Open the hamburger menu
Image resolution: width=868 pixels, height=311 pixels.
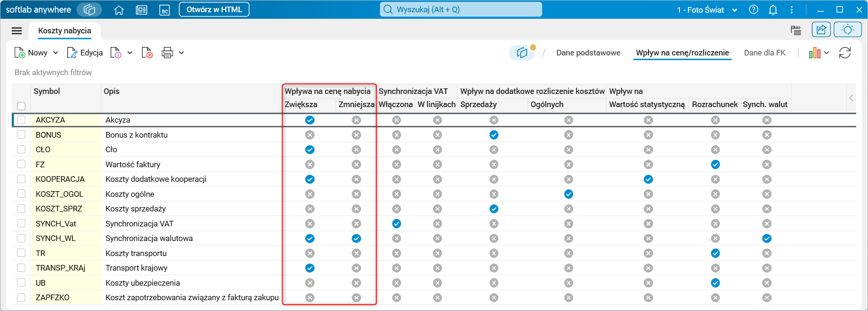click(x=17, y=31)
